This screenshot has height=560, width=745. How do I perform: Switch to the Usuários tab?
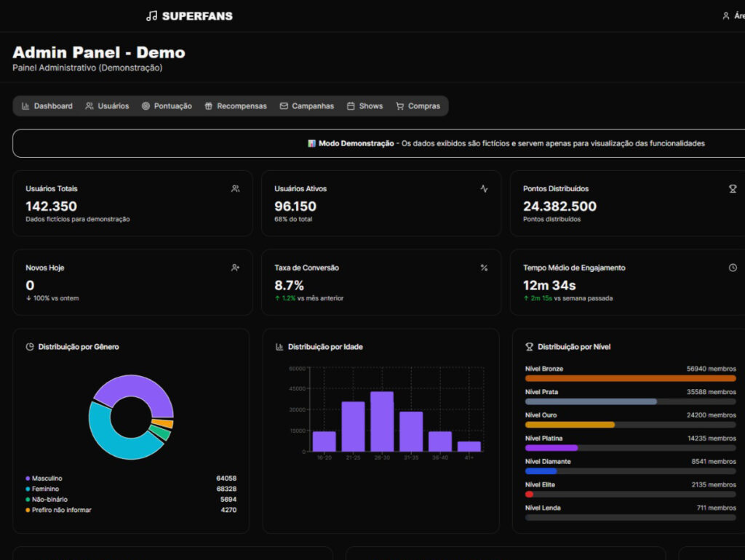coord(107,106)
